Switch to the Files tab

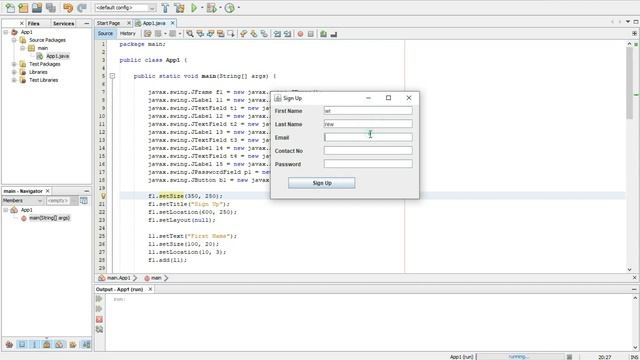[34, 24]
